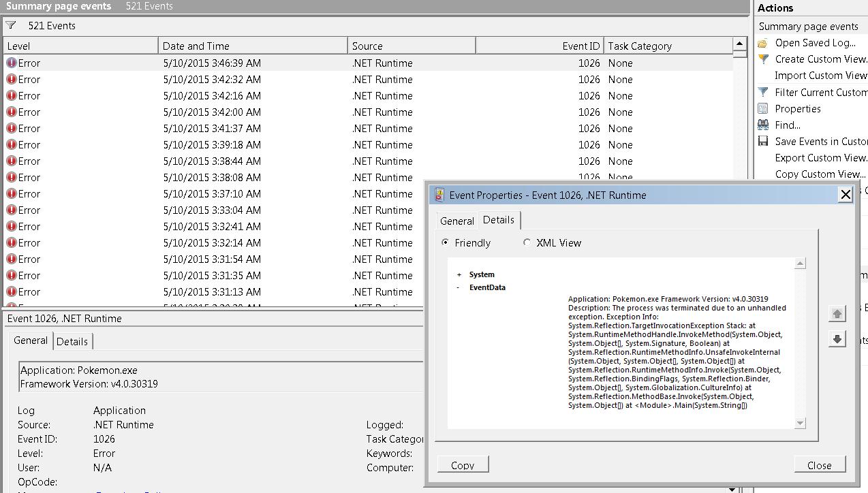
Task: Click the event list scrollbar up arrow
Action: pyautogui.click(x=740, y=44)
